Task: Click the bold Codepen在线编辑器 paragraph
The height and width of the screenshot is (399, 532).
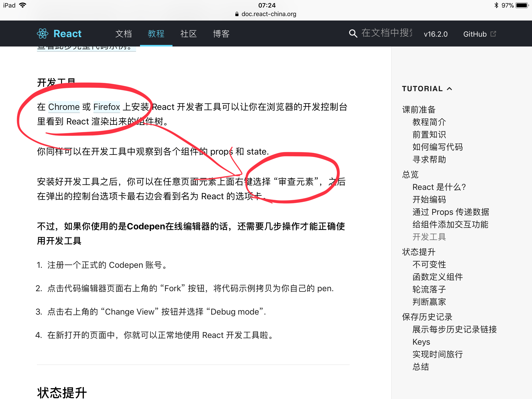Action: click(x=191, y=234)
